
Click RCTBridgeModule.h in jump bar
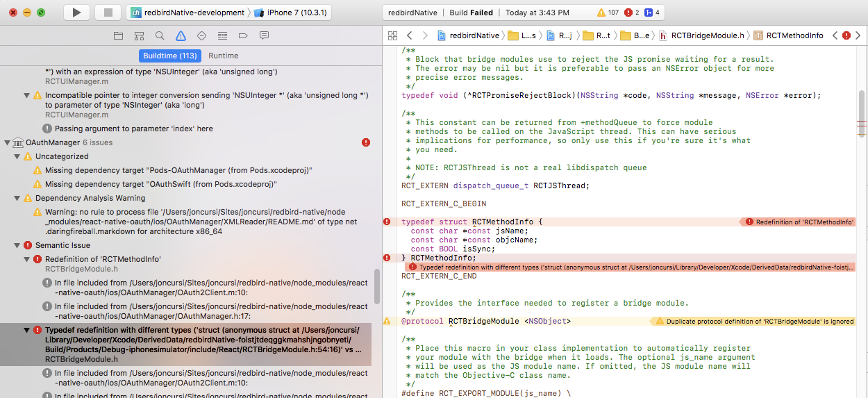(702, 35)
